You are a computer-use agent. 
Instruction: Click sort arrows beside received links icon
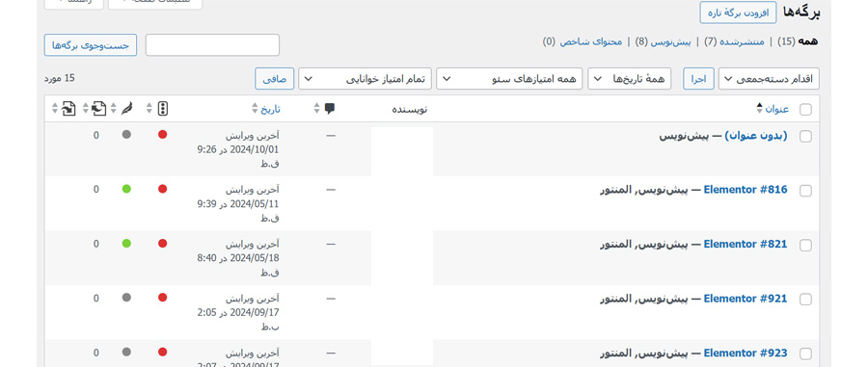pyautogui.click(x=55, y=108)
